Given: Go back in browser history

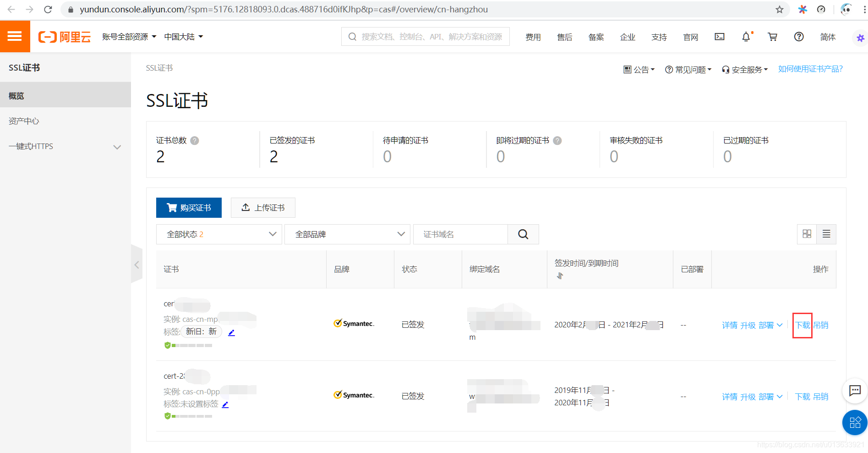Looking at the screenshot, I should [x=11, y=9].
